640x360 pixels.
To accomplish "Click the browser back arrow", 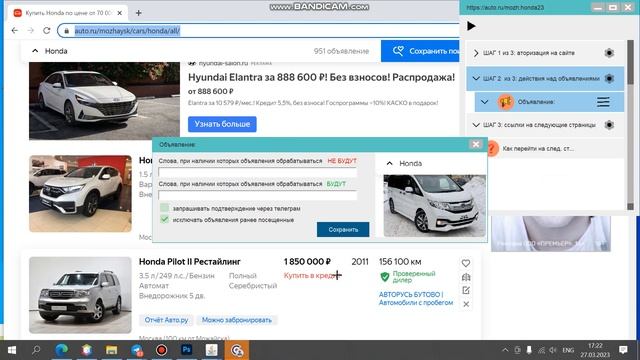I will pyautogui.click(x=15, y=31).
